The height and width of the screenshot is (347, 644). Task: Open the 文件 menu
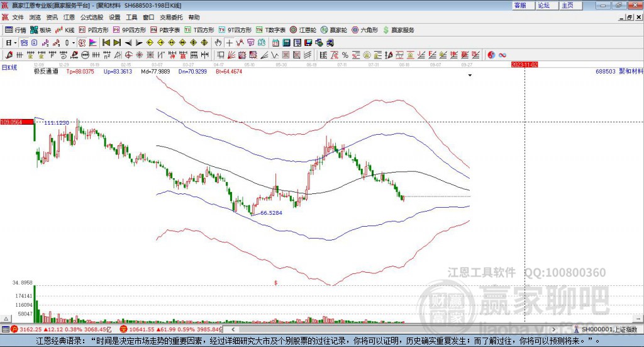(x=18, y=17)
